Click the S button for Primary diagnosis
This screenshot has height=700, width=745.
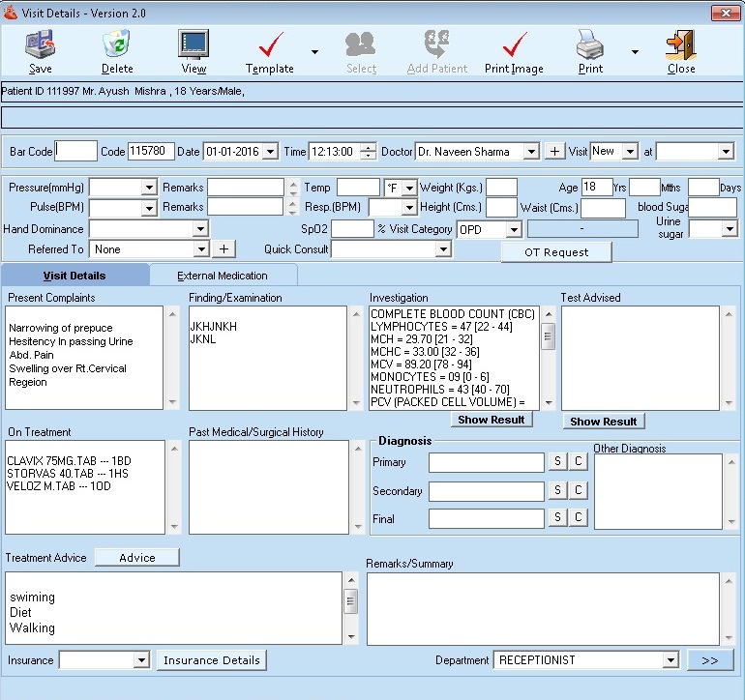pos(558,461)
